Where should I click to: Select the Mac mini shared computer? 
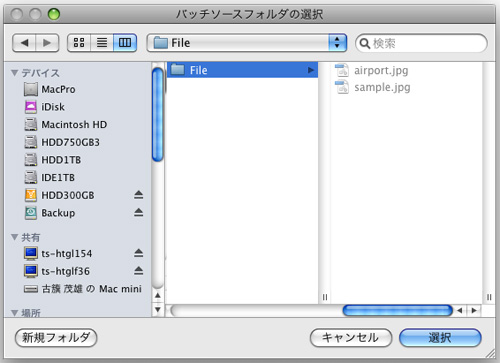[x=78, y=289]
